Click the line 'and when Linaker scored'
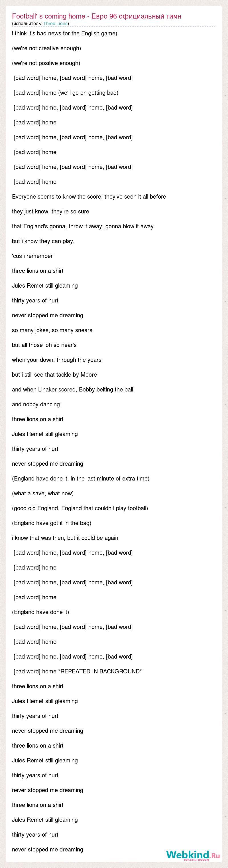The width and height of the screenshot is (228, 868). click(73, 389)
